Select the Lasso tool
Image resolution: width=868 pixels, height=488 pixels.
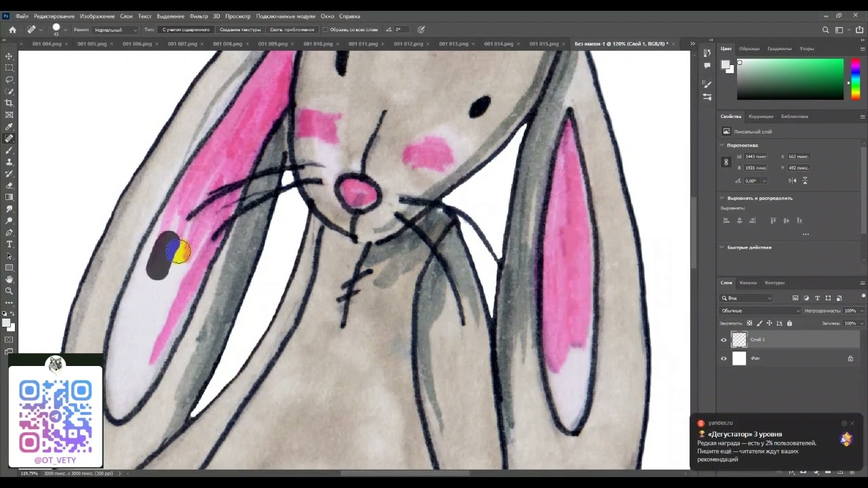tap(9, 79)
